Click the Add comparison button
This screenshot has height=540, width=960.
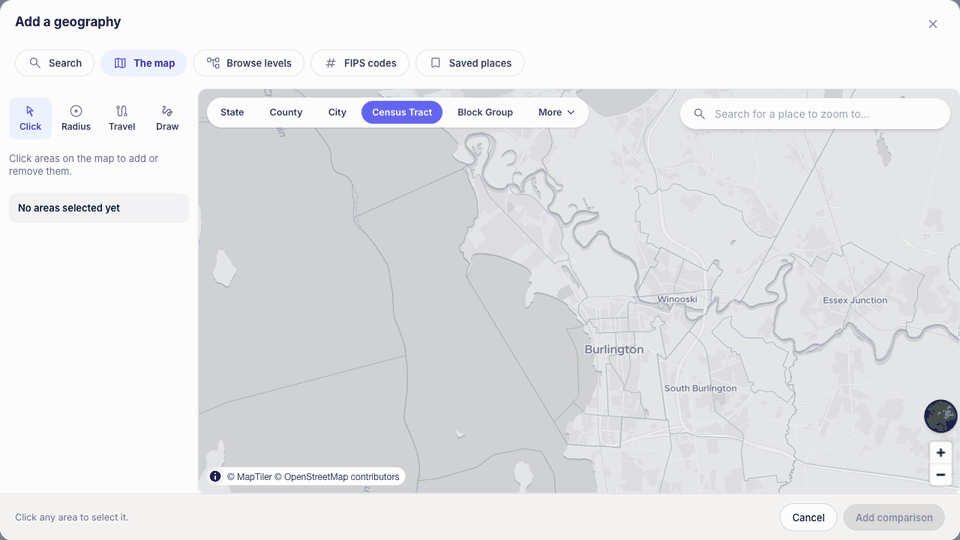click(894, 517)
